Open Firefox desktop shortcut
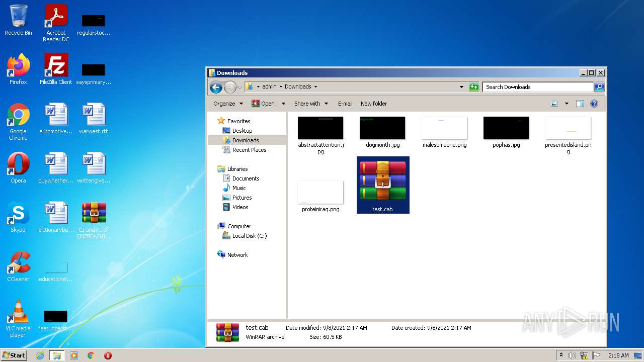This screenshot has width=644, height=362. tap(18, 69)
